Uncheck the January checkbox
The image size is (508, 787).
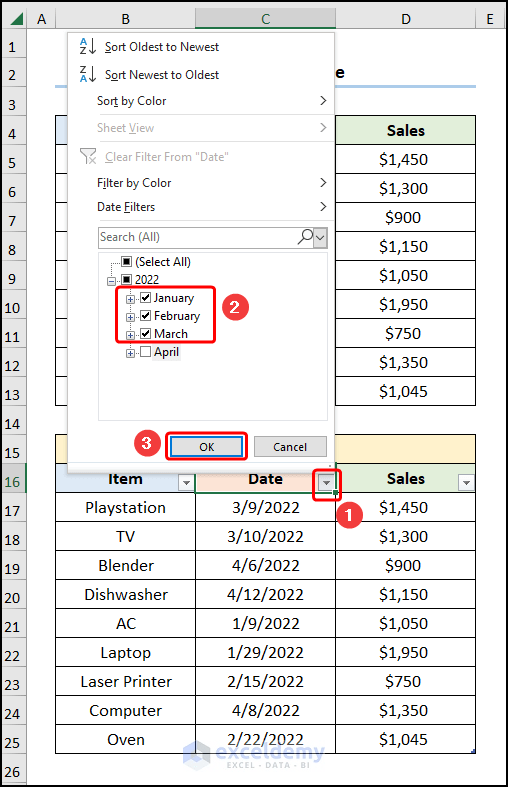click(146, 298)
